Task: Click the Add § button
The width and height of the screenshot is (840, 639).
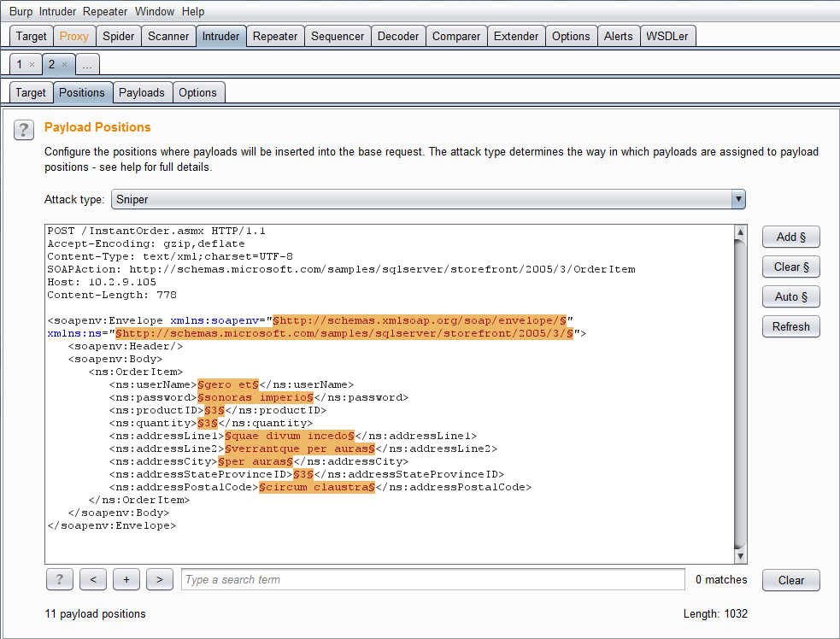Action: [790, 237]
